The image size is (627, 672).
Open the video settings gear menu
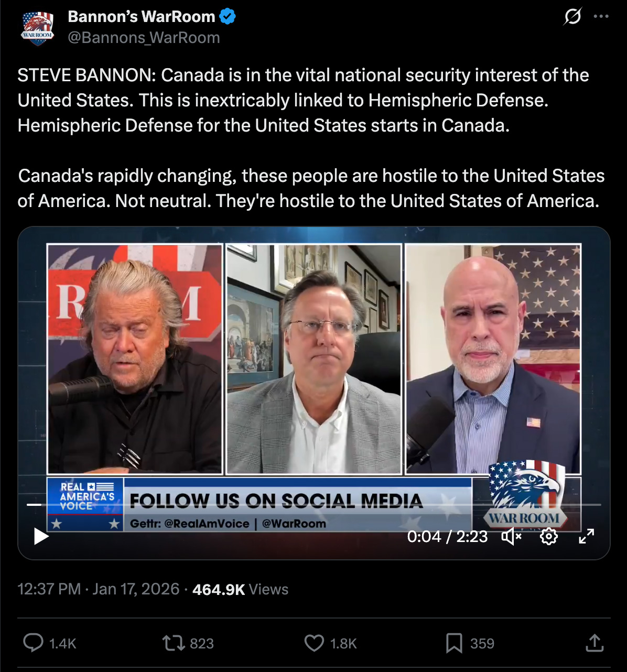click(x=548, y=536)
